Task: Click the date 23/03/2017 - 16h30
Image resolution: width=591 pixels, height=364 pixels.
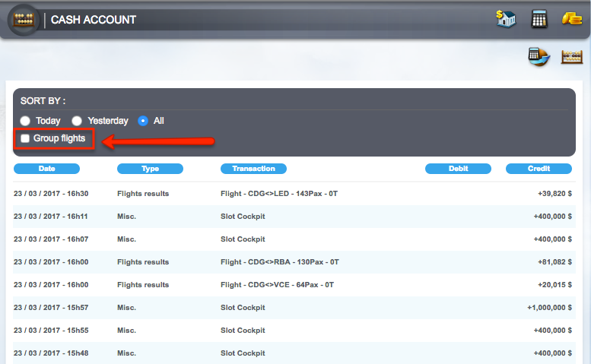Action: (51, 194)
